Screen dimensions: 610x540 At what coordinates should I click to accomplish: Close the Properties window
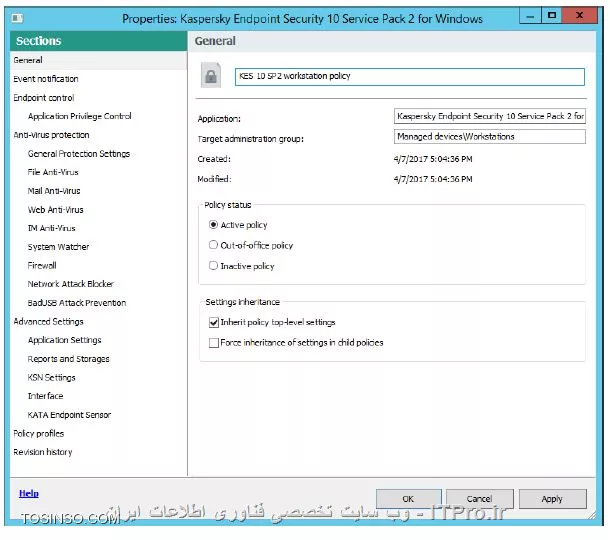pyautogui.click(x=580, y=16)
